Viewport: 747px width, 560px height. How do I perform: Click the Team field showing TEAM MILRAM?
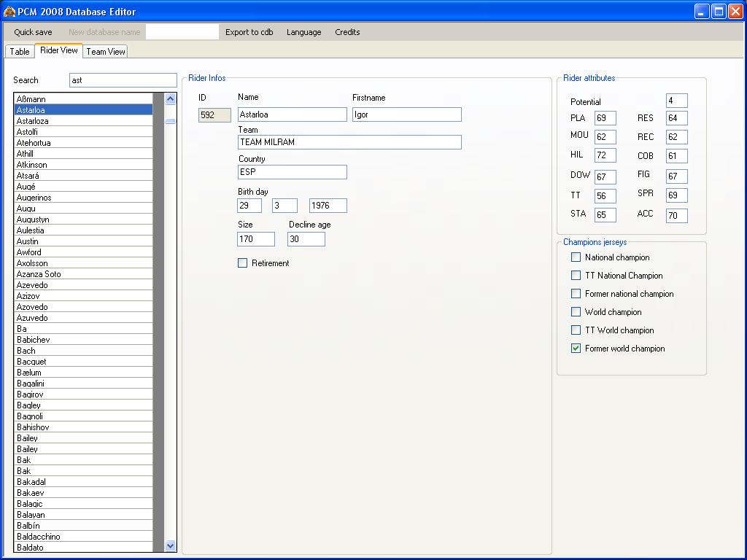click(349, 142)
